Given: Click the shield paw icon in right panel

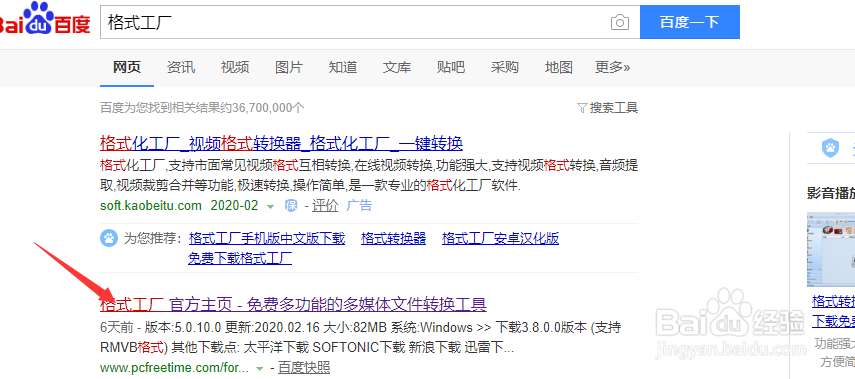Looking at the screenshot, I should tap(830, 148).
